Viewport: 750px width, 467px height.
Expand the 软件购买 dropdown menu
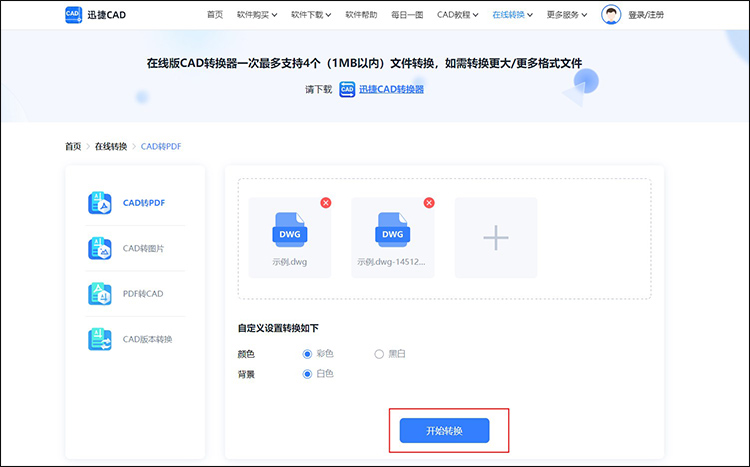coord(257,15)
